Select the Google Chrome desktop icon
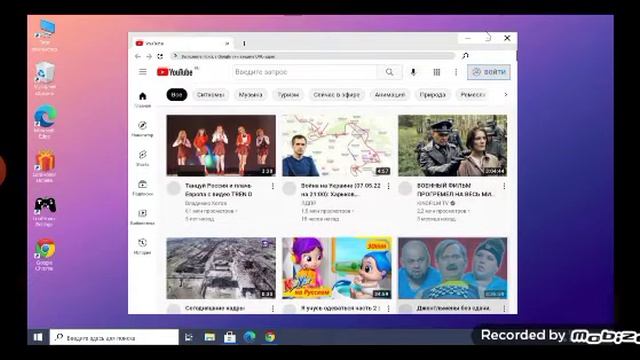Screen dimensions: 640x360 (44, 255)
